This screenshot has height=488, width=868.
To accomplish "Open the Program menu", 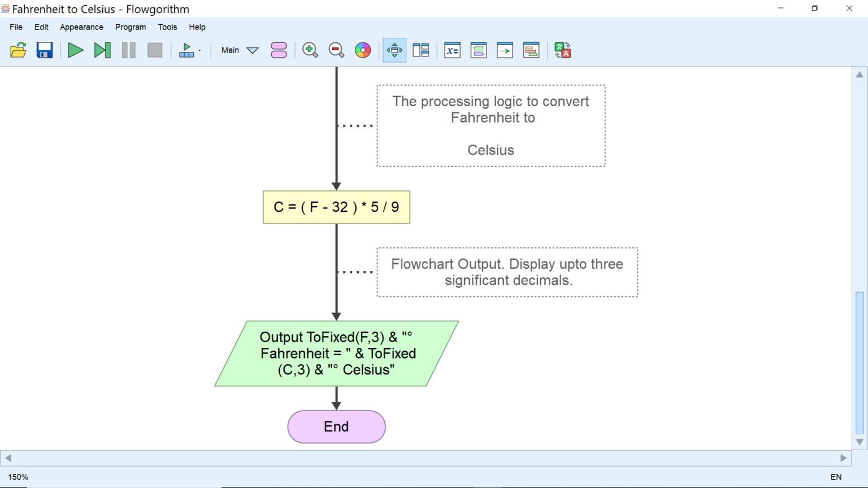I will (x=131, y=27).
